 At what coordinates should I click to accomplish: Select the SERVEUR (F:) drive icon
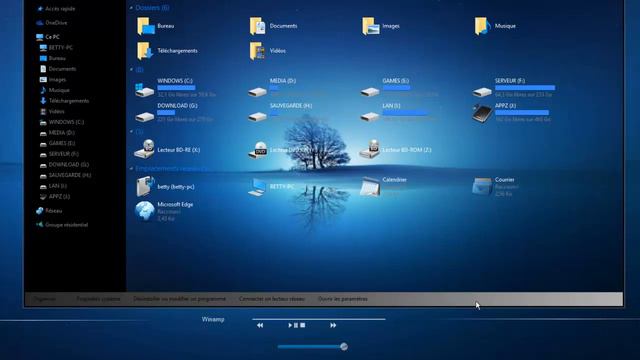(482, 92)
